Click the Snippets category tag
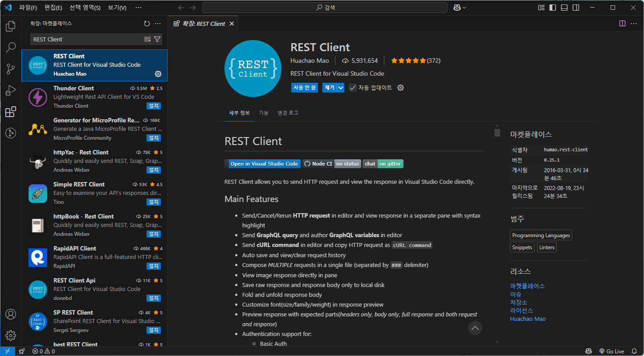The height and width of the screenshot is (356, 644). pyautogui.click(x=522, y=247)
